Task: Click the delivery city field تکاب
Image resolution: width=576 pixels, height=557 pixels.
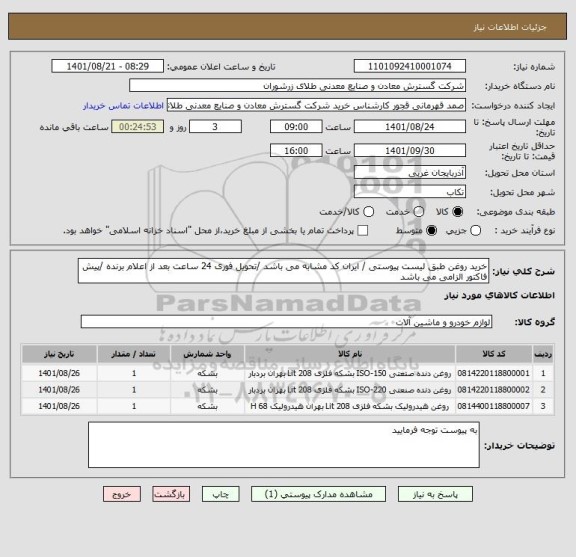Action: [410, 192]
